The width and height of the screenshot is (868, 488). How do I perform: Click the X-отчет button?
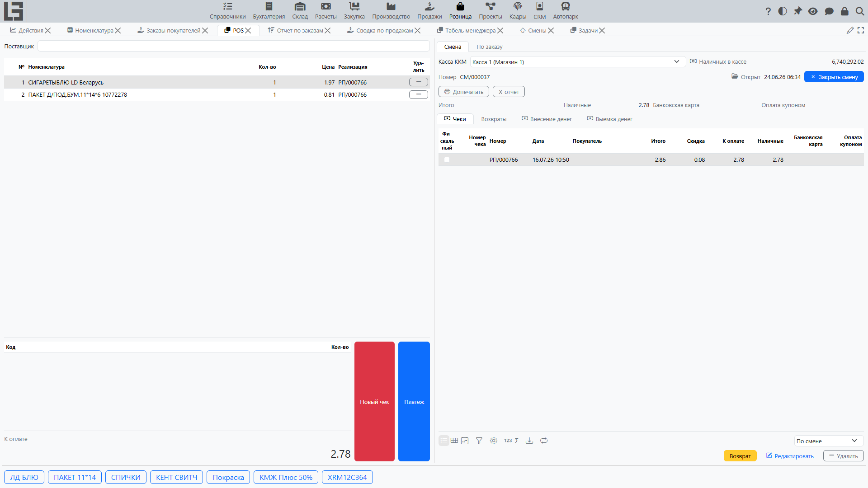pos(509,92)
